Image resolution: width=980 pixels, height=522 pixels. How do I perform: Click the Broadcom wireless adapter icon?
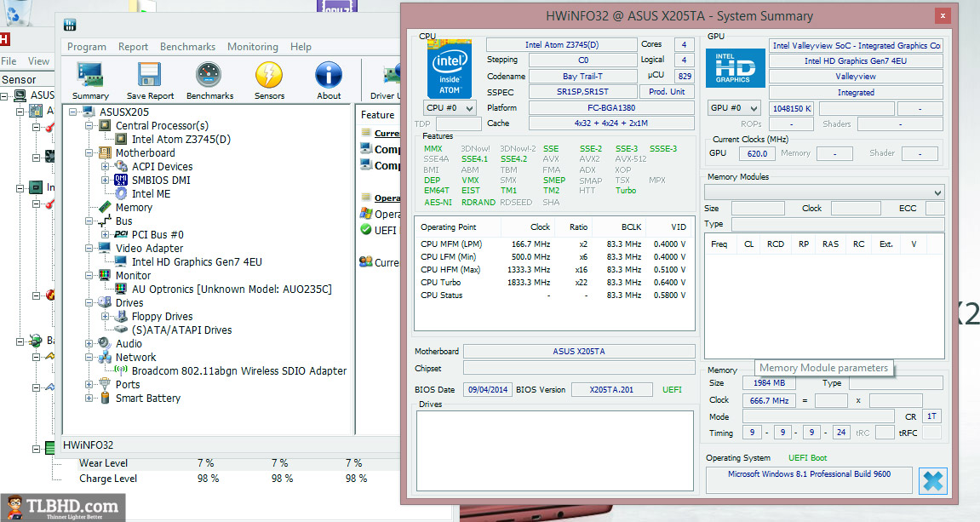[x=121, y=370]
